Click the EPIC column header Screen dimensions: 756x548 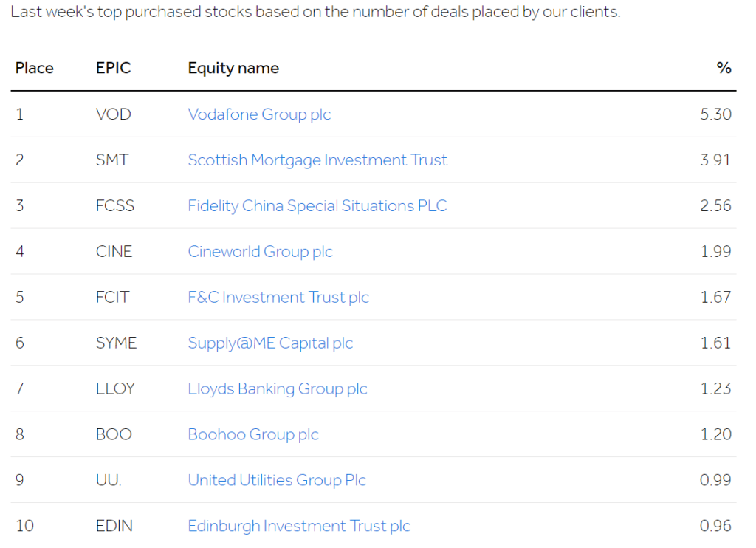[113, 68]
